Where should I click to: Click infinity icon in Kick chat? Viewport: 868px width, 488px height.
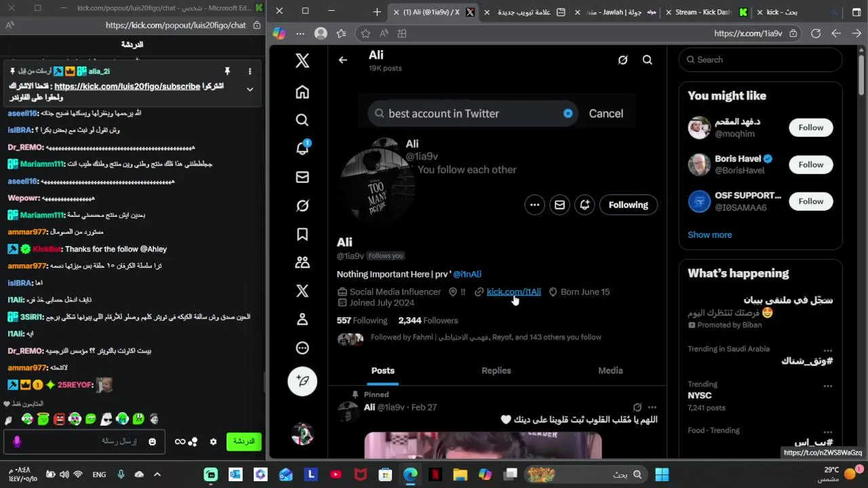(x=180, y=441)
